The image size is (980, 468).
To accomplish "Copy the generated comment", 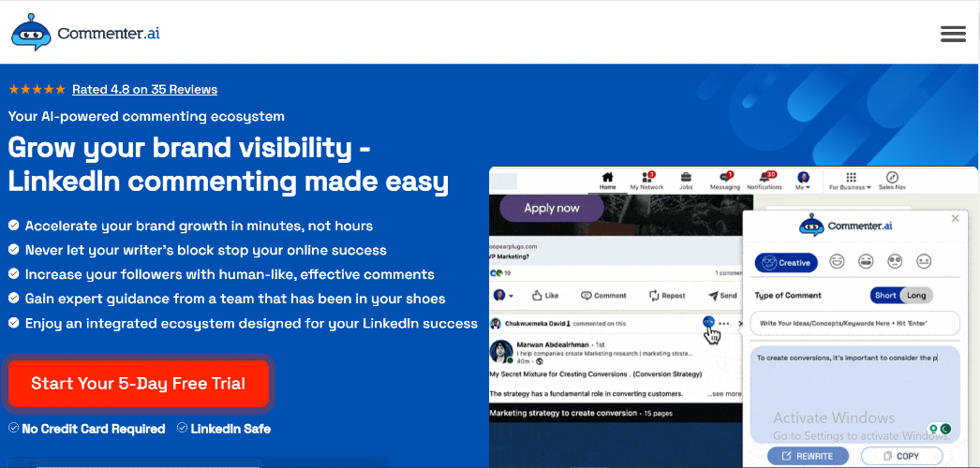I will 901,456.
